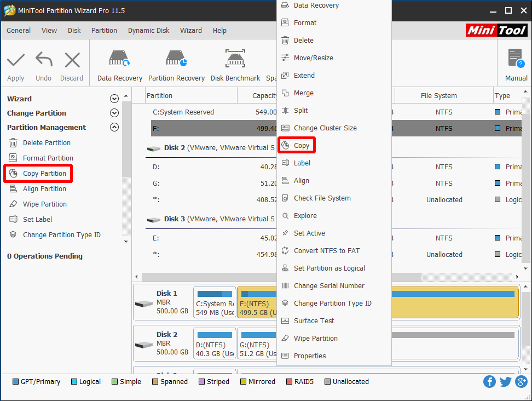Select Change Serial Number menu entry
Viewport: 532px width, 401px height.
(x=334, y=285)
